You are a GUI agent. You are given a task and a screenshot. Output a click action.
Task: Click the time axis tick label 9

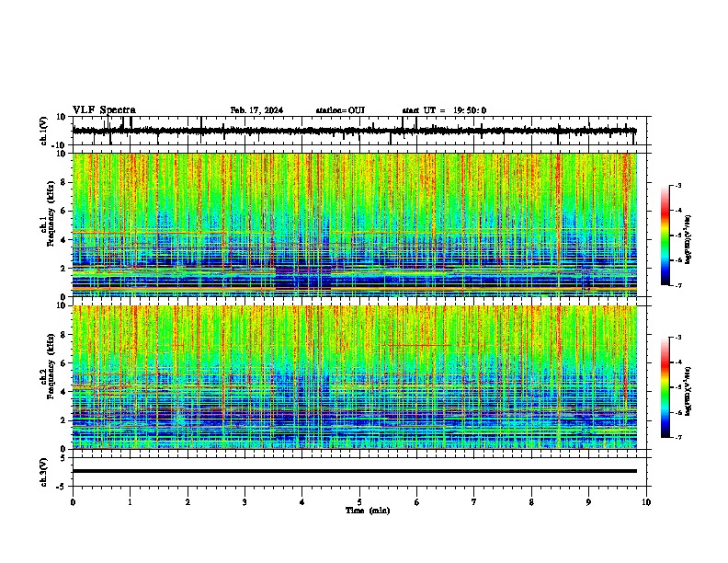tap(588, 502)
